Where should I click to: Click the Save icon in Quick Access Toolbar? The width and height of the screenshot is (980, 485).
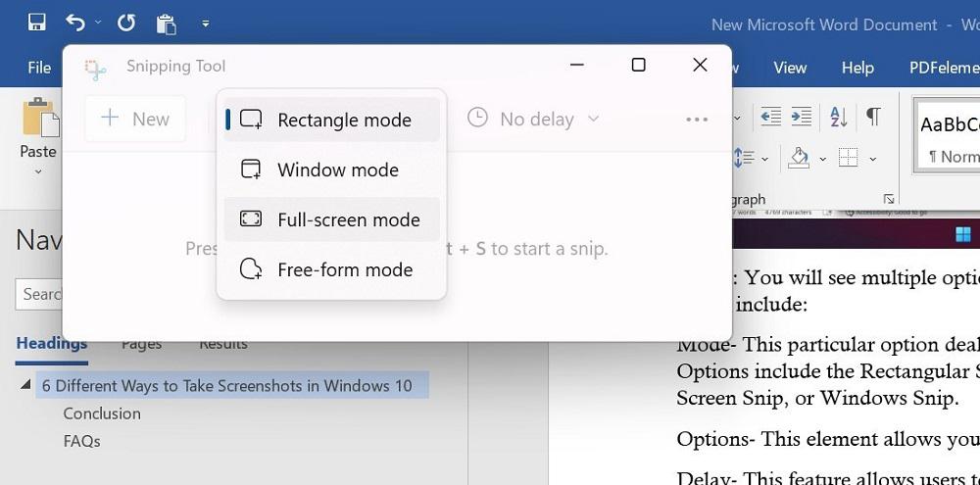pos(37,22)
